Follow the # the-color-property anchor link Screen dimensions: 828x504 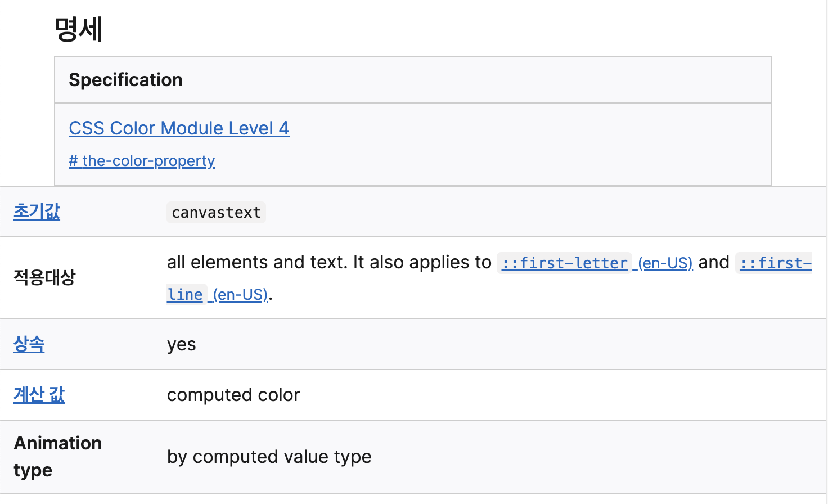142,161
